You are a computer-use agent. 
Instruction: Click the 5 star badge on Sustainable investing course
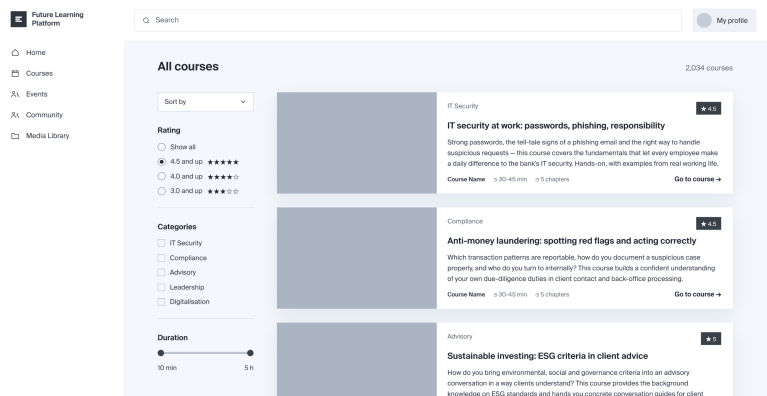[711, 339]
